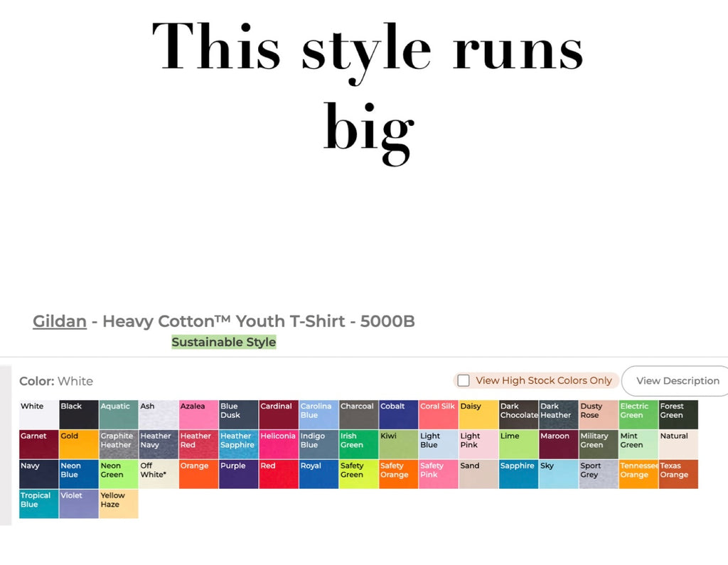Viewport: 728px width, 565px height.
Task: Pick the Texas Orange swatch
Action: click(x=678, y=474)
